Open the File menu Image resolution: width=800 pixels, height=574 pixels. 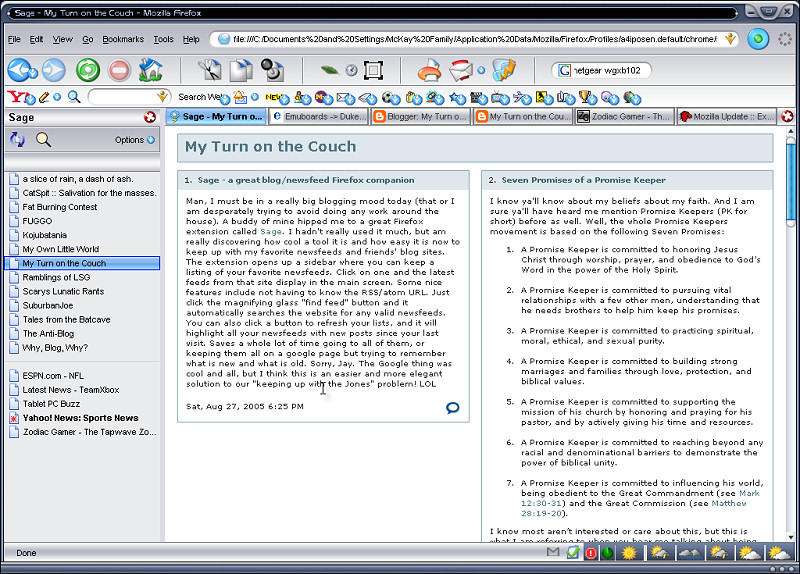pyautogui.click(x=14, y=39)
